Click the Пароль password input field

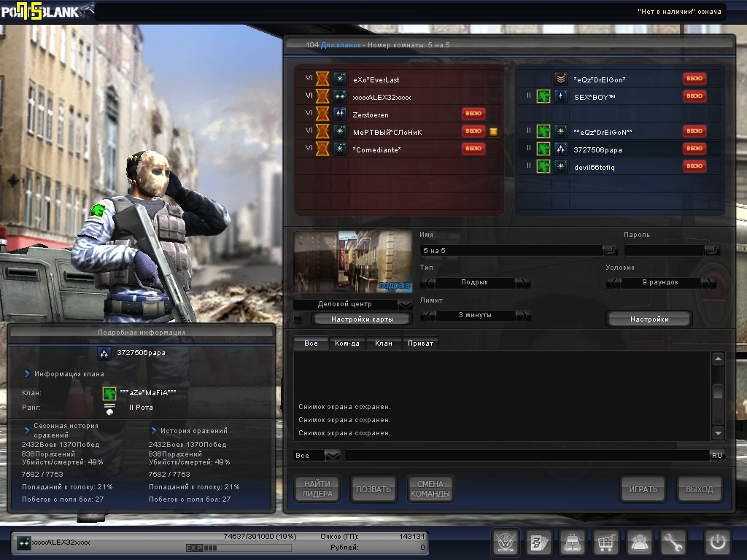[664, 250]
